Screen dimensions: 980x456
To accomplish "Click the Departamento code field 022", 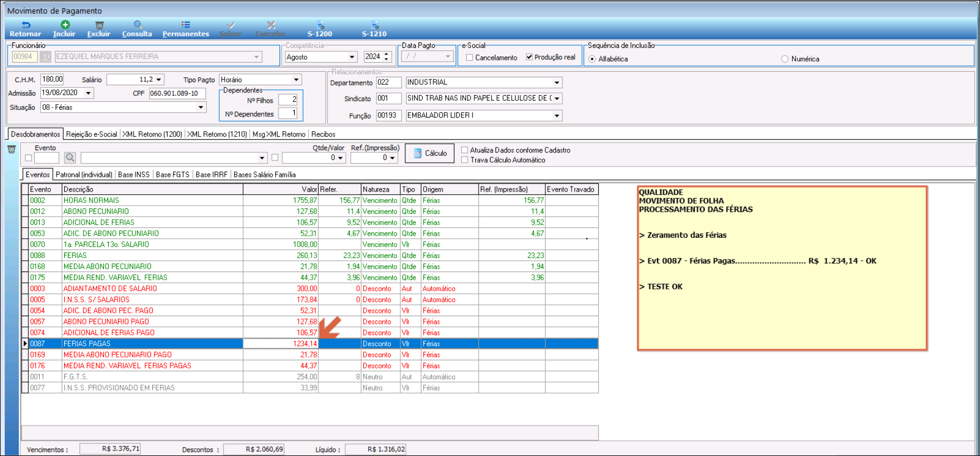I will coord(389,83).
